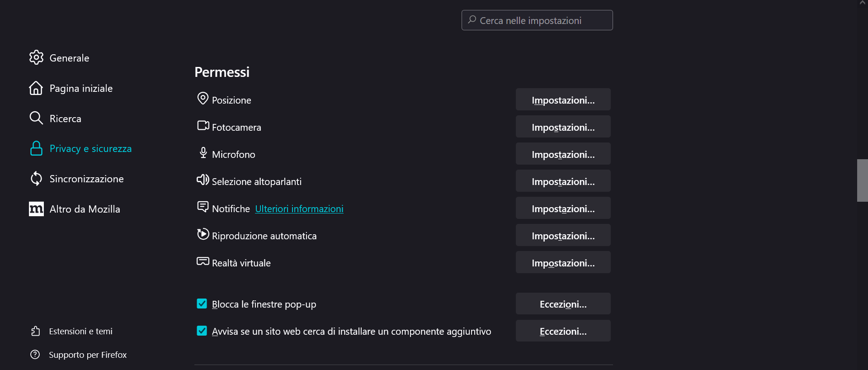Click the Privacy e sicurezza lock icon

click(36, 148)
